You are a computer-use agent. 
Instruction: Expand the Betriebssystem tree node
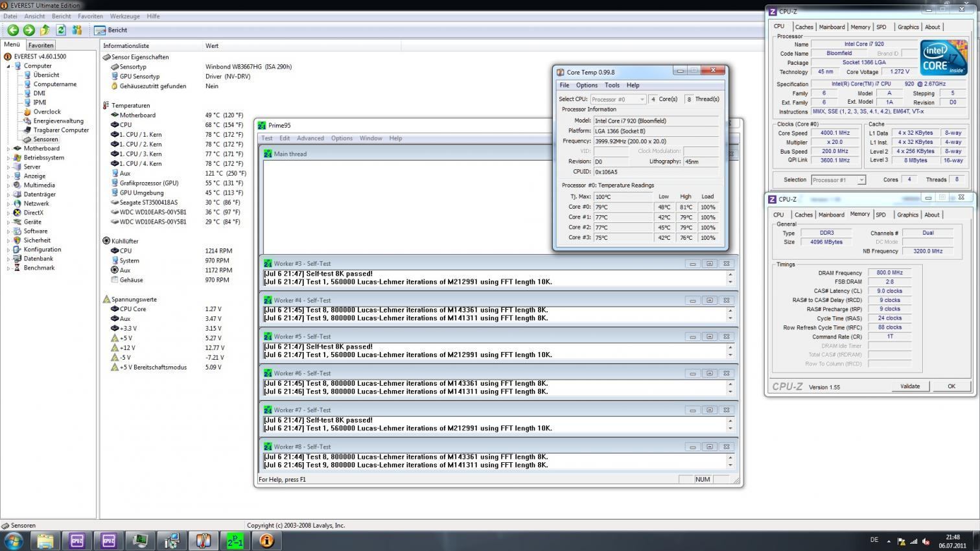(8, 158)
